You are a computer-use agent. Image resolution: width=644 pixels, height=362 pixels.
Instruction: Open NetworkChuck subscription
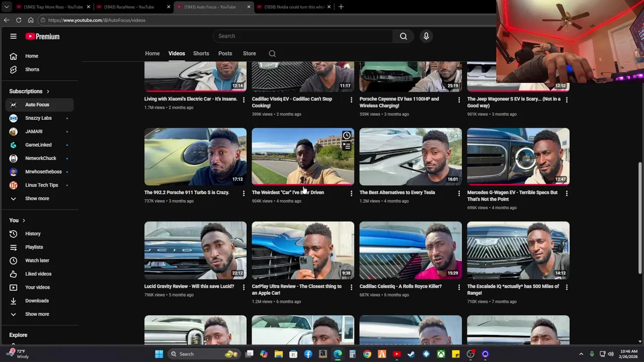click(x=40, y=158)
